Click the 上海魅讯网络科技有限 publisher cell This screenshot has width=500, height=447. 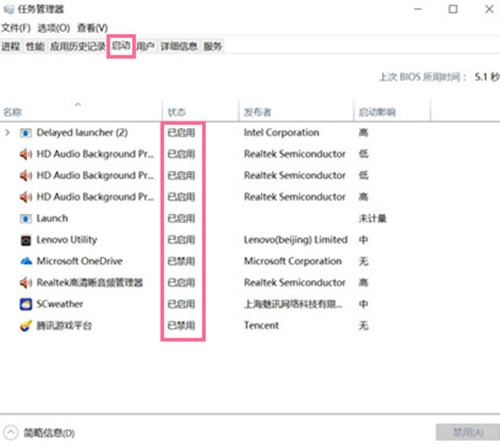coord(293,304)
